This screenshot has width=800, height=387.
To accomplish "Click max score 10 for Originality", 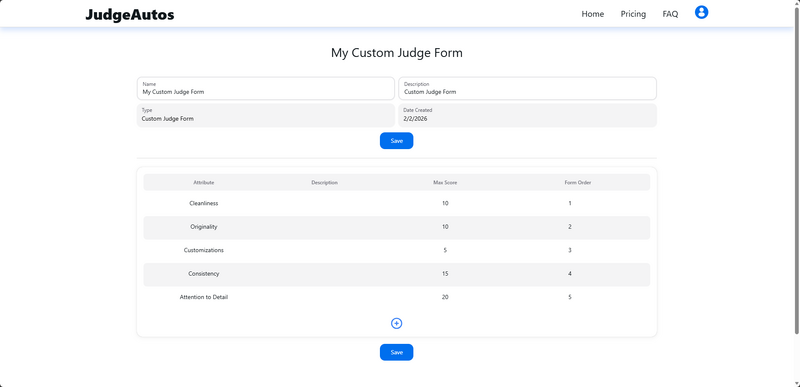I will point(445,226).
